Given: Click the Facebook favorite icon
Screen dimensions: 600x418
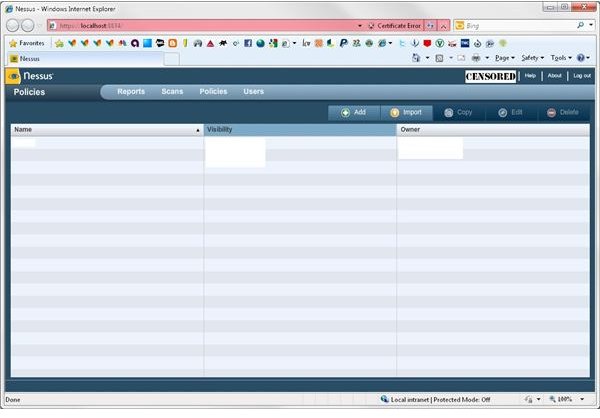Looking at the screenshot, I should 248,43.
